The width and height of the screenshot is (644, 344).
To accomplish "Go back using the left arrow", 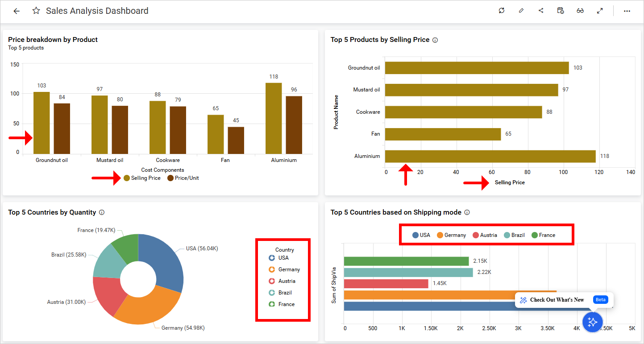I will click(17, 11).
